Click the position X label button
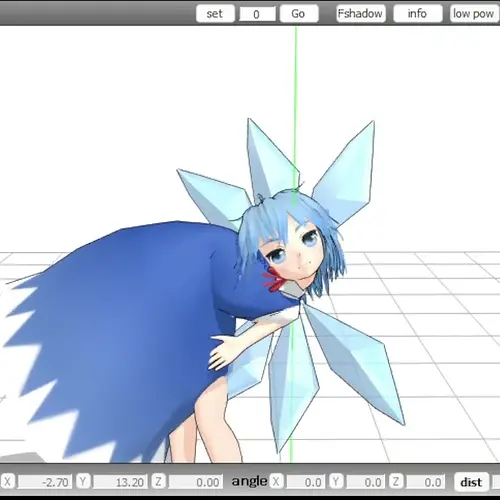 pos(7,482)
